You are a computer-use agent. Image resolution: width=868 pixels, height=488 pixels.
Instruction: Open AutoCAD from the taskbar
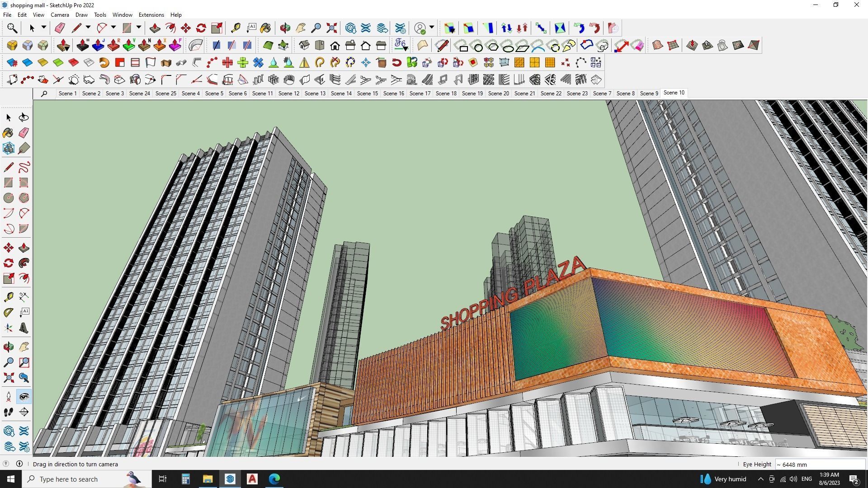pyautogui.click(x=252, y=479)
